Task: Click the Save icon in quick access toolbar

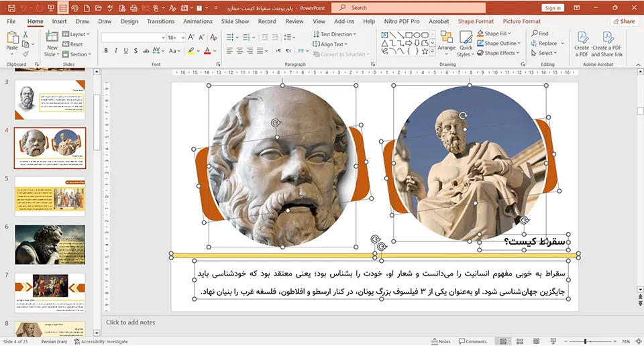Action: [x=11, y=8]
